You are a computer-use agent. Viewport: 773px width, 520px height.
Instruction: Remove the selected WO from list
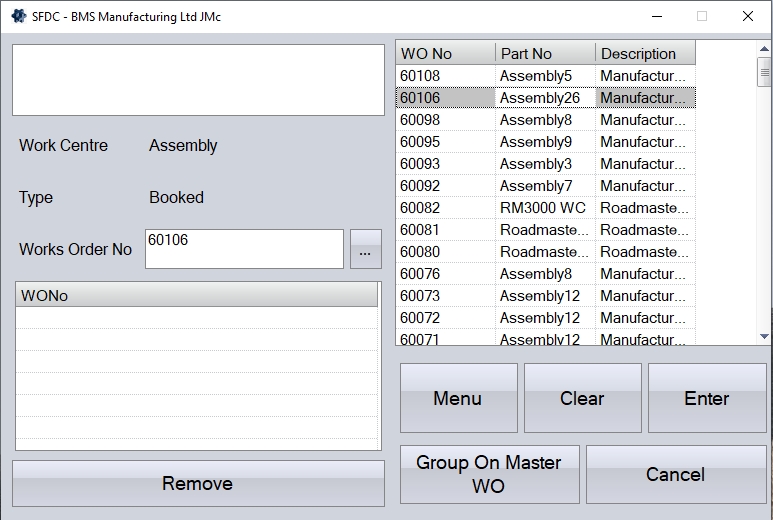click(198, 483)
